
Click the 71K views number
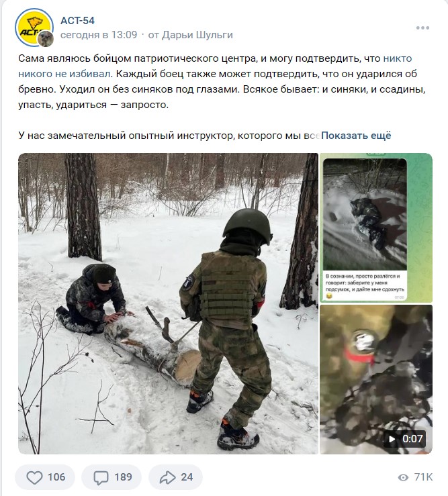tap(423, 477)
